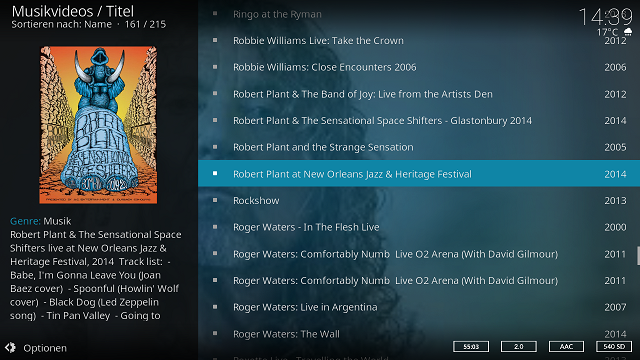Click the AAC audio codec badge

[x=566, y=347]
